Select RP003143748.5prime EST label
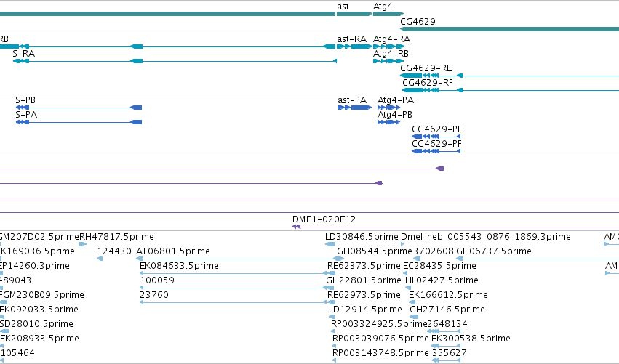 [380, 353]
